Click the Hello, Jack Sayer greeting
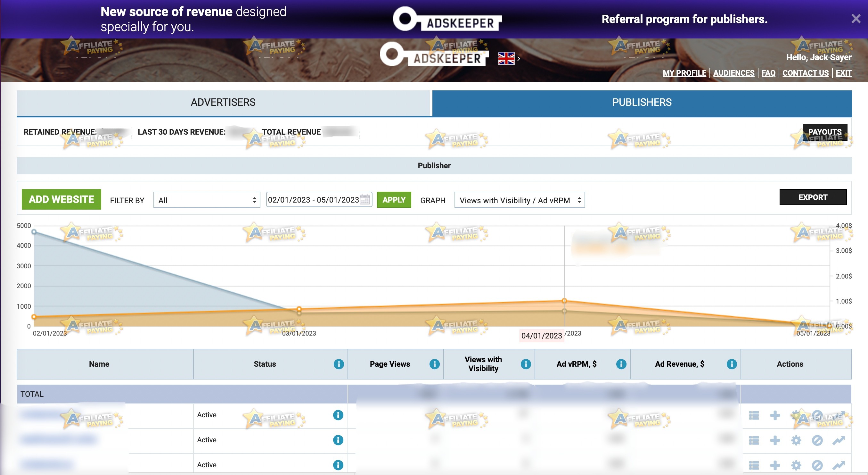This screenshot has height=475, width=868. click(819, 57)
